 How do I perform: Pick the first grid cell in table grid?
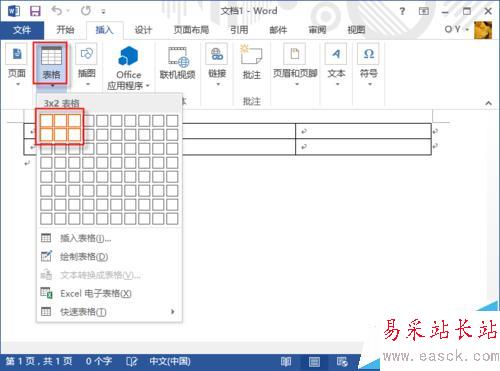pyautogui.click(x=46, y=121)
